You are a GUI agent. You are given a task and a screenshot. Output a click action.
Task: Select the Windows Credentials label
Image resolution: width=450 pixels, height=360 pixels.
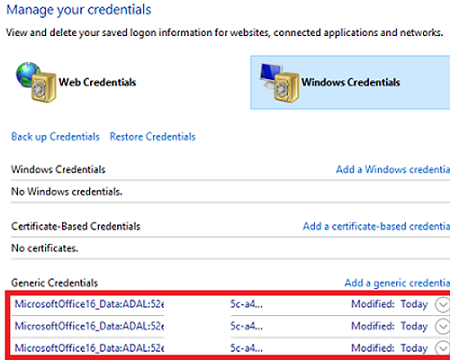[x=351, y=82]
